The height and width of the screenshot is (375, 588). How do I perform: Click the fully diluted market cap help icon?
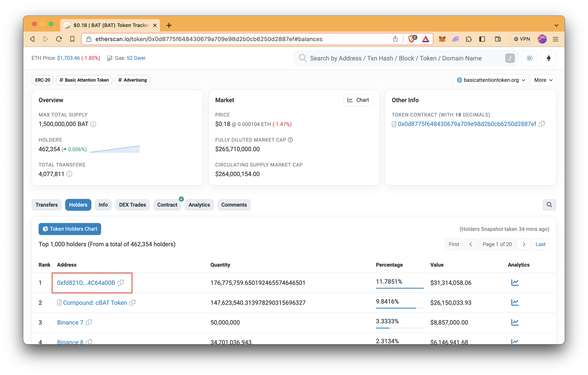tap(290, 140)
